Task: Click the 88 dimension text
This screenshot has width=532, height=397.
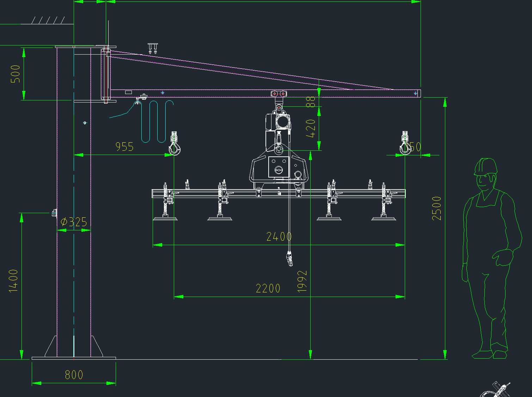Action: click(x=311, y=102)
